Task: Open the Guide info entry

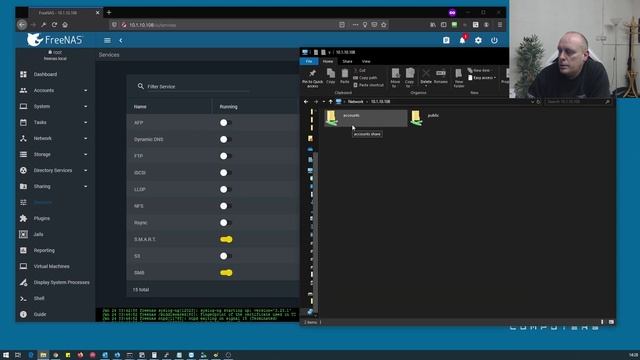Action: tap(40, 314)
